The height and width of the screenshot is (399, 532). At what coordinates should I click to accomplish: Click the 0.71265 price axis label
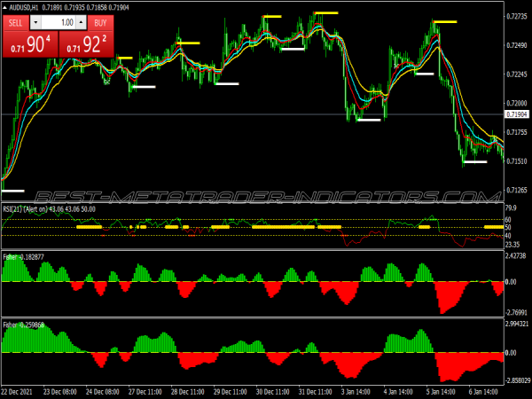517,190
